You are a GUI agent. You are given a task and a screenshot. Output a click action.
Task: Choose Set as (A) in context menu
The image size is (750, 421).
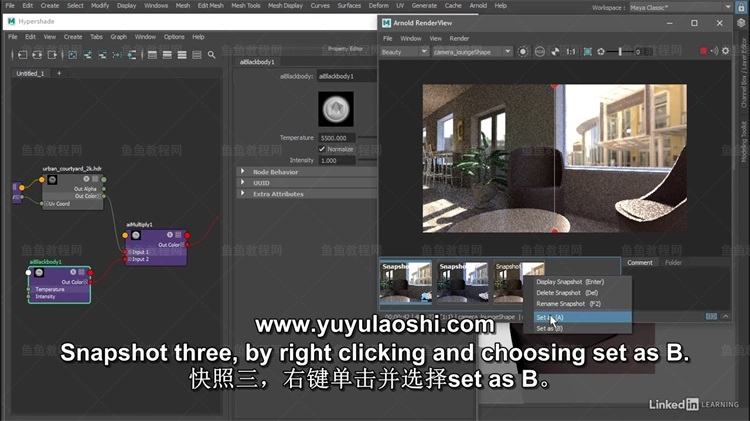pyautogui.click(x=583, y=317)
